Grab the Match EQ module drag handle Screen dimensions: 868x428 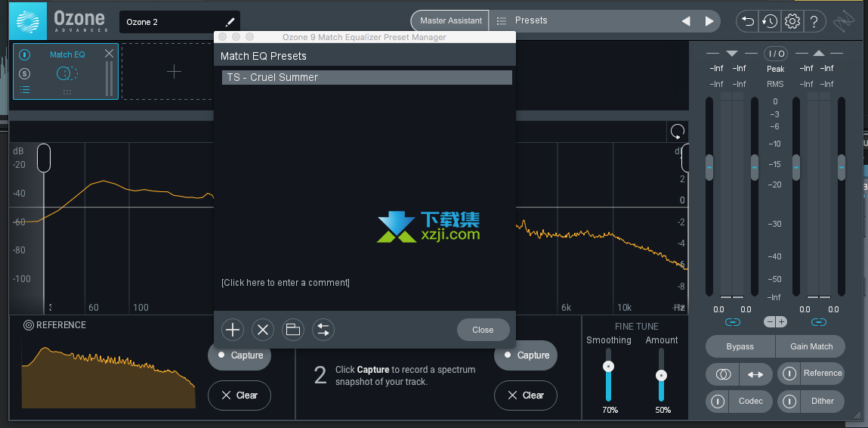tap(67, 92)
